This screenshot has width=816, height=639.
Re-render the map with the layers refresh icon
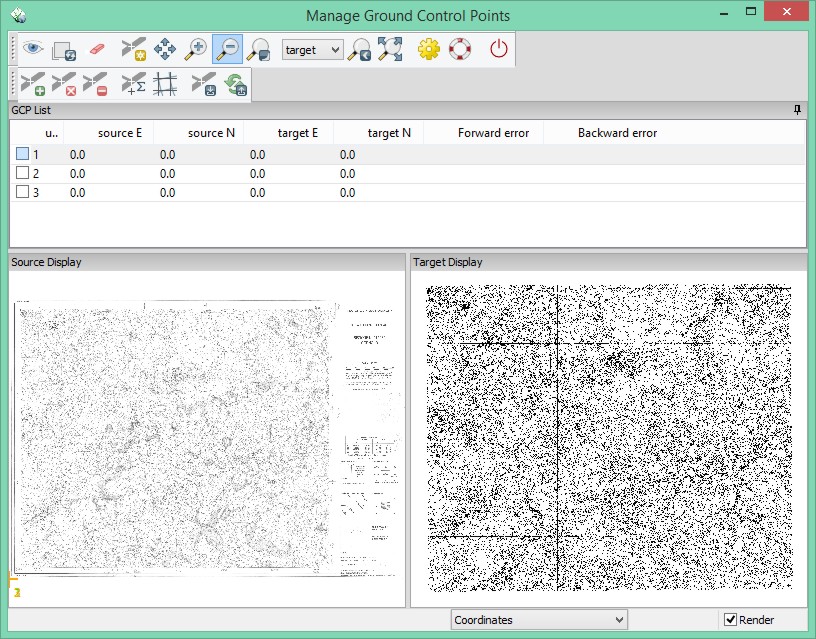click(64, 50)
